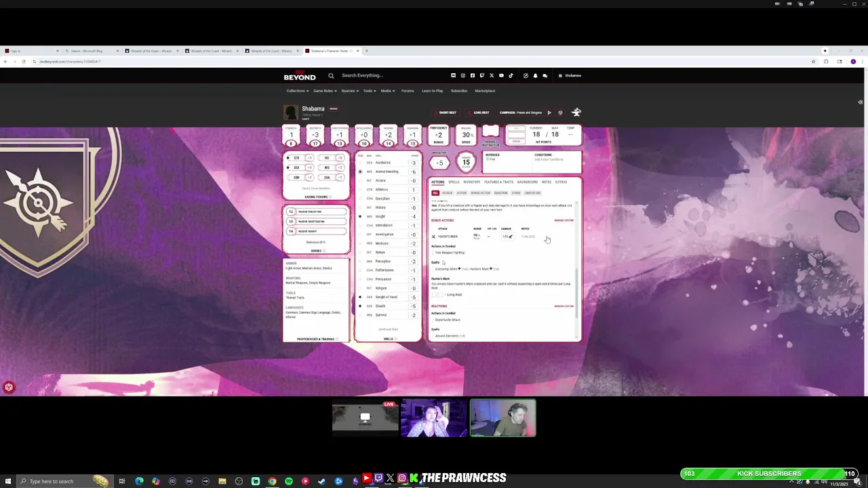The image size is (868, 488).
Task: Click the Senses settings icon
Action: point(323,251)
